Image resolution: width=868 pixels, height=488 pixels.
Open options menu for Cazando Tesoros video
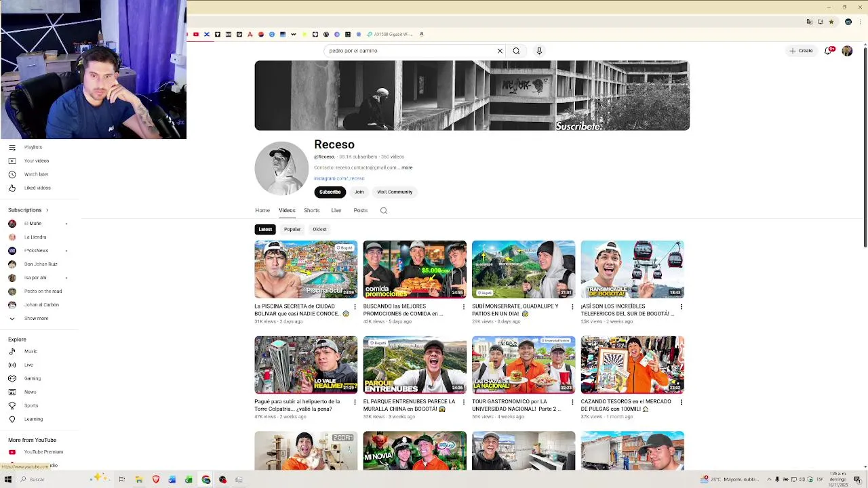(681, 402)
